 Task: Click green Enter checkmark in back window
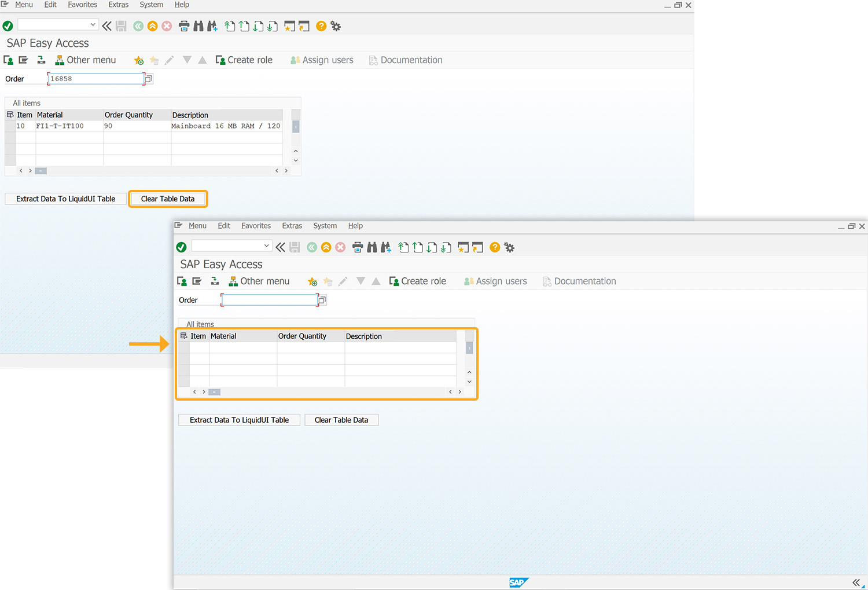pyautogui.click(x=8, y=26)
